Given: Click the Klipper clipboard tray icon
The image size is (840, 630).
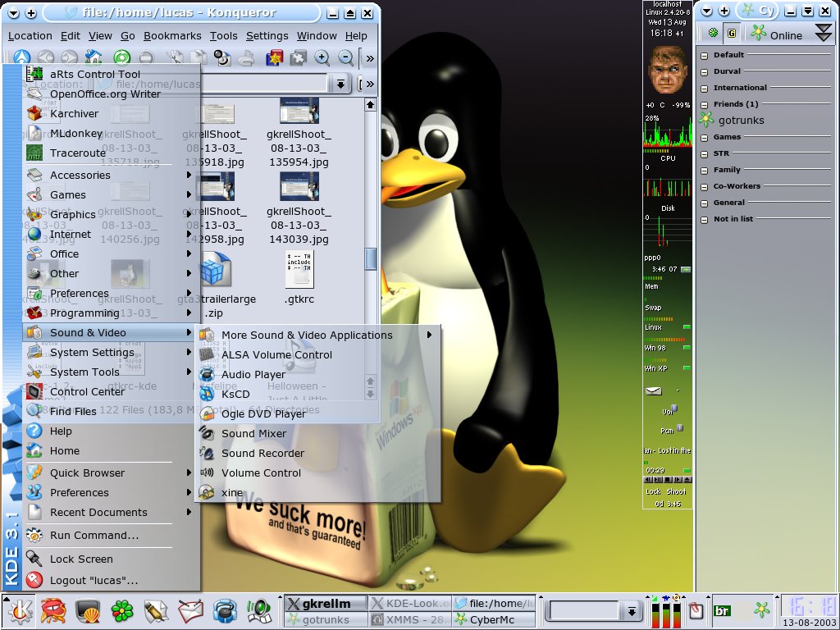Looking at the screenshot, I should click(x=696, y=609).
